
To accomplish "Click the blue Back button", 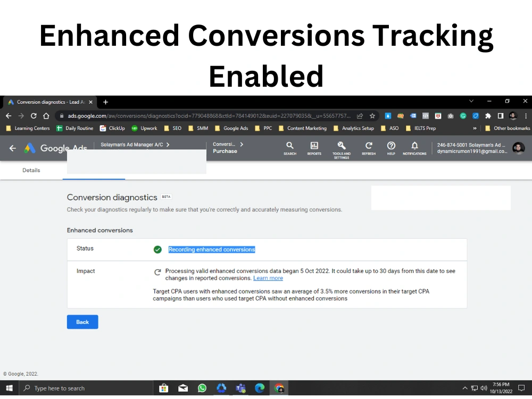I will point(82,322).
